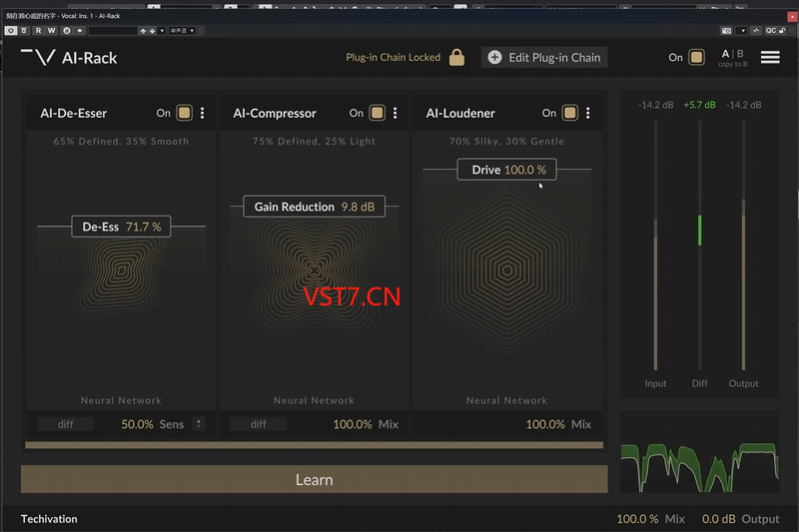The width and height of the screenshot is (799, 532).
Task: Click the Techivation brand label
Action: click(x=49, y=519)
